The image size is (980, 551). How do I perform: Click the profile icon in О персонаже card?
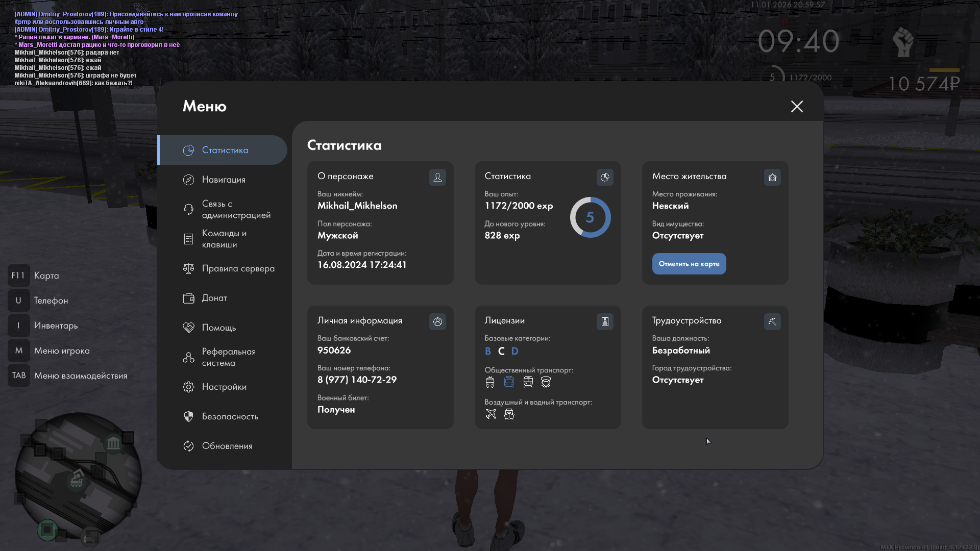437,177
